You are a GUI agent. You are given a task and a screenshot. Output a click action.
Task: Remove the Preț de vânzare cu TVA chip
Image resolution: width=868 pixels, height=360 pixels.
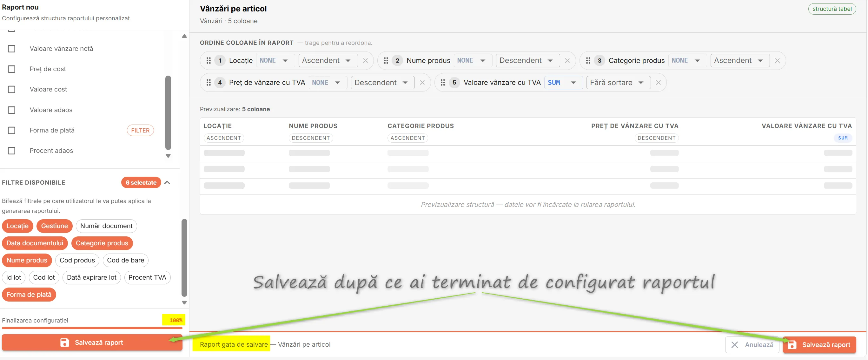point(422,83)
